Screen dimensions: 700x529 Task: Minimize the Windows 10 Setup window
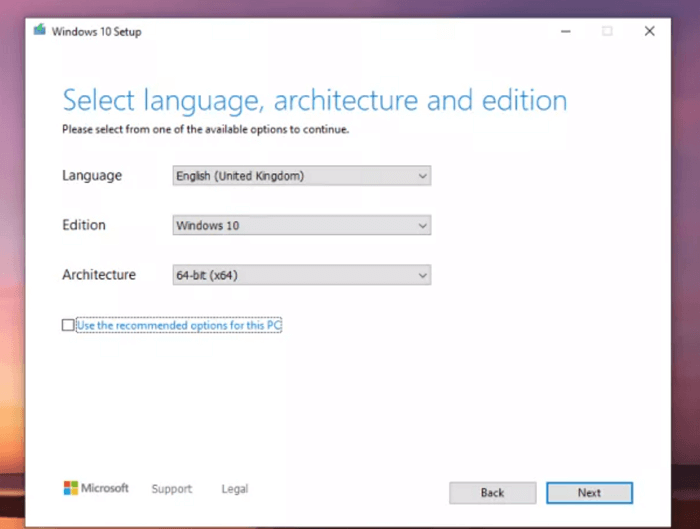564,31
